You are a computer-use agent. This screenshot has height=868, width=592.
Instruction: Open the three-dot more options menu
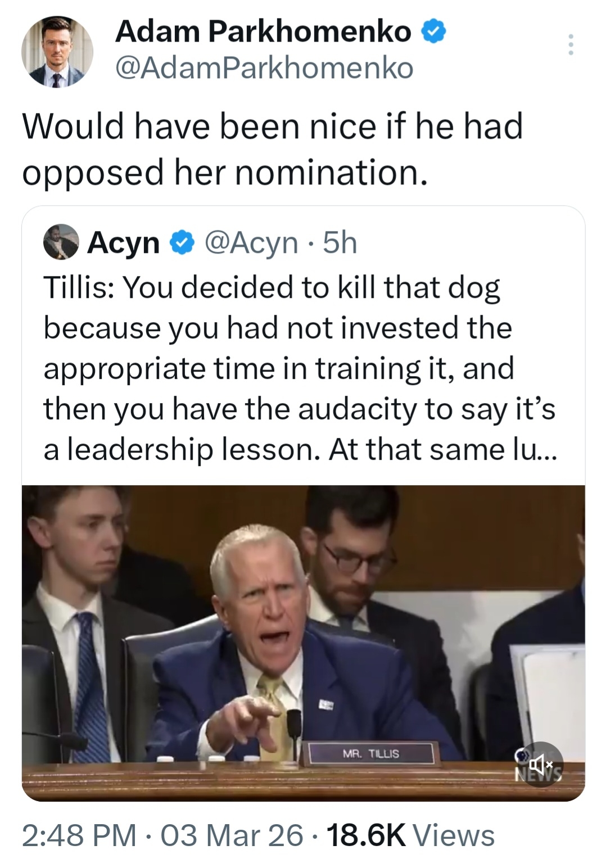coord(571,44)
